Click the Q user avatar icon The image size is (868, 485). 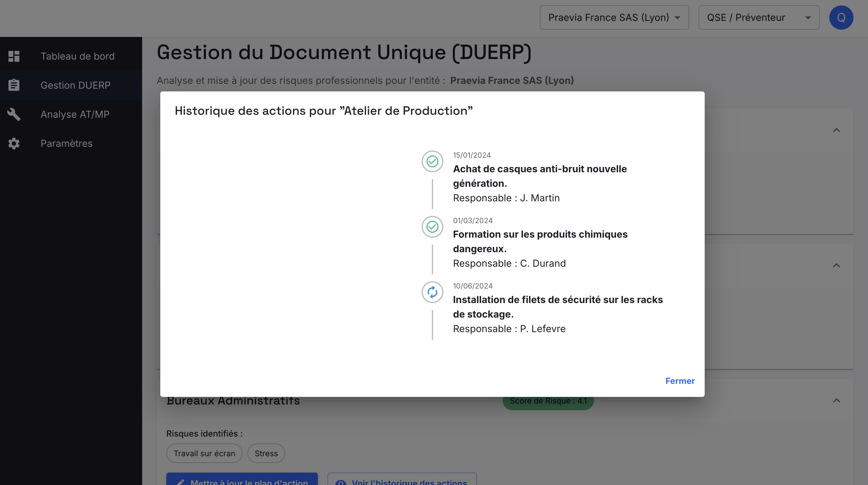click(841, 17)
